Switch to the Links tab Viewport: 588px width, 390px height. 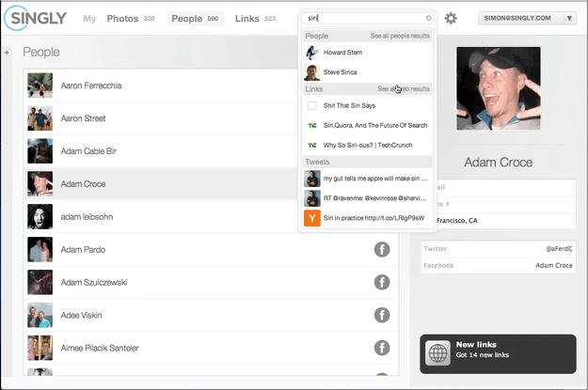(255, 19)
